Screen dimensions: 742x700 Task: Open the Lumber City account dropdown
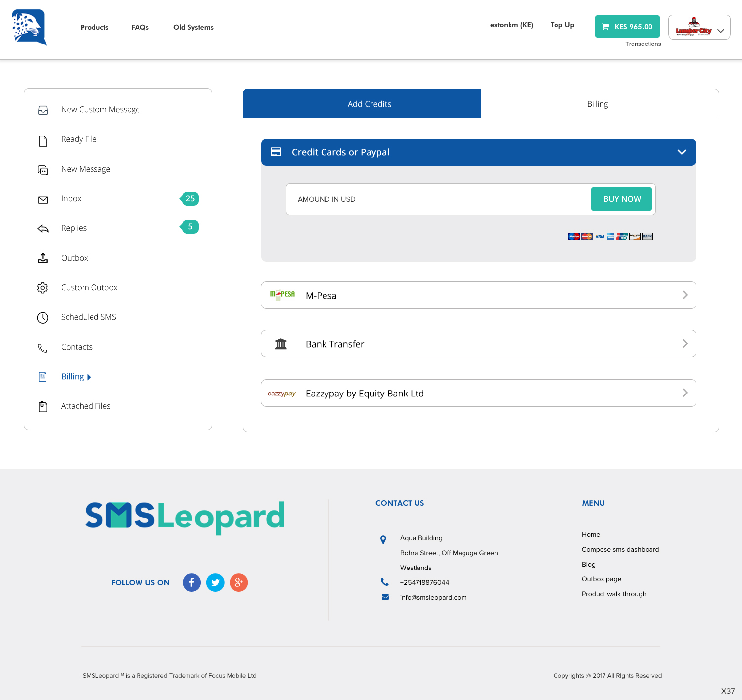click(x=699, y=27)
